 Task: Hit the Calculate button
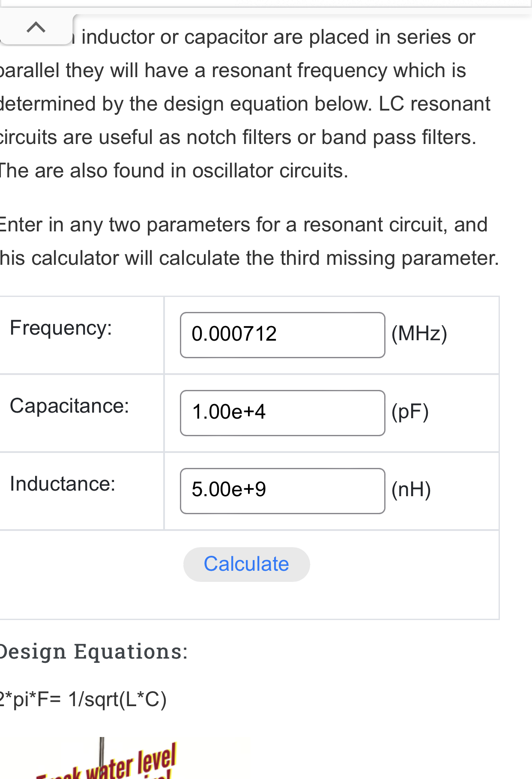click(247, 564)
